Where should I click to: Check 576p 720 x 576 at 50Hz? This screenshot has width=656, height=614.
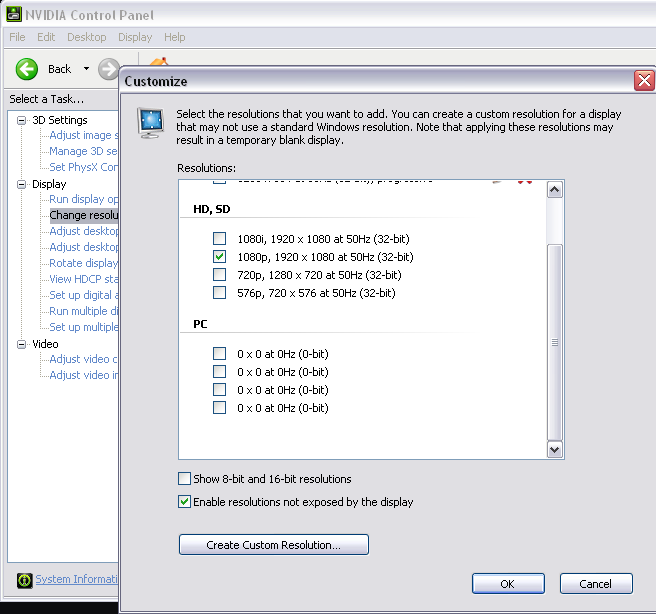[219, 292]
